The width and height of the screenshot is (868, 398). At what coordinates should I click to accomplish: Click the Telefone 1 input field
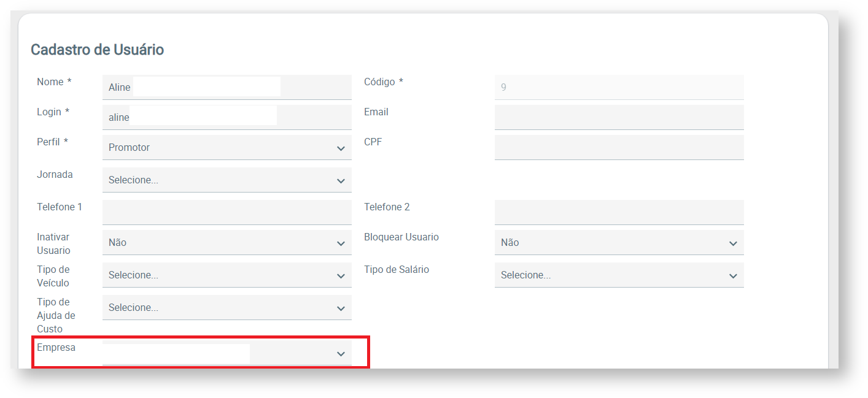pyautogui.click(x=227, y=212)
